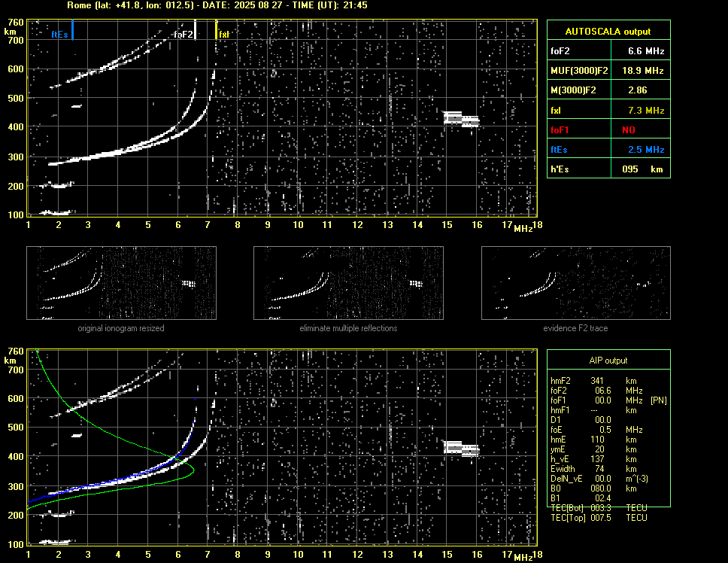Screen dimensions: 728x563
Task: Click the hmE value '110'
Action: point(597,440)
